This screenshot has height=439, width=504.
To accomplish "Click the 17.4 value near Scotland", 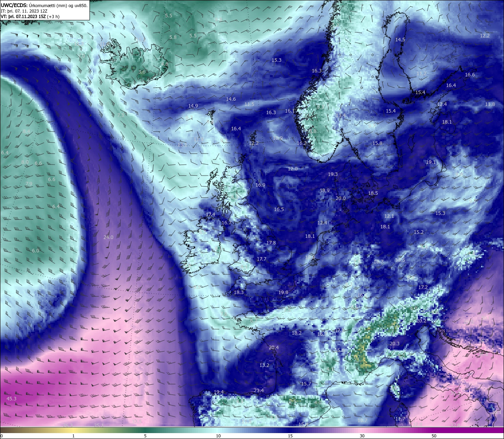I will [x=210, y=214].
